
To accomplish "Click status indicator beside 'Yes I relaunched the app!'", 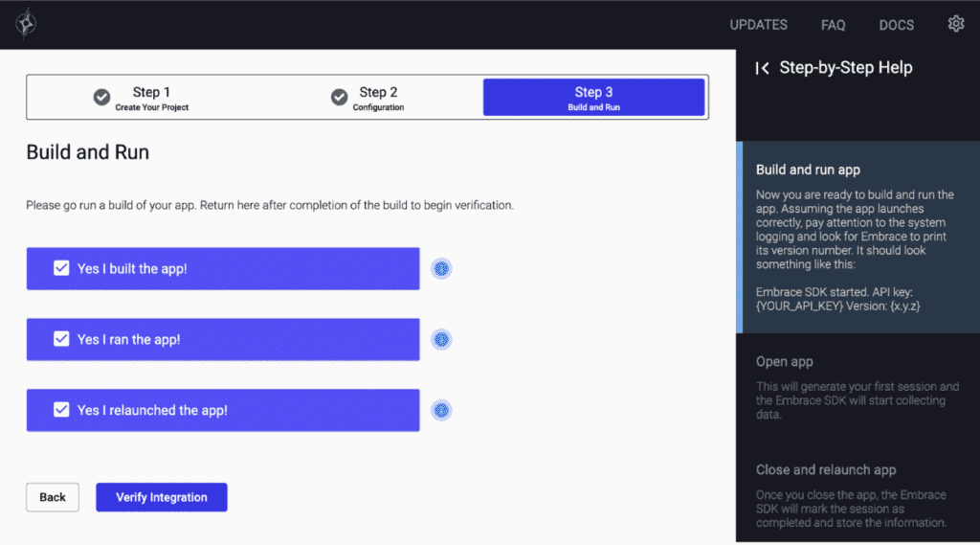I will [x=441, y=411].
